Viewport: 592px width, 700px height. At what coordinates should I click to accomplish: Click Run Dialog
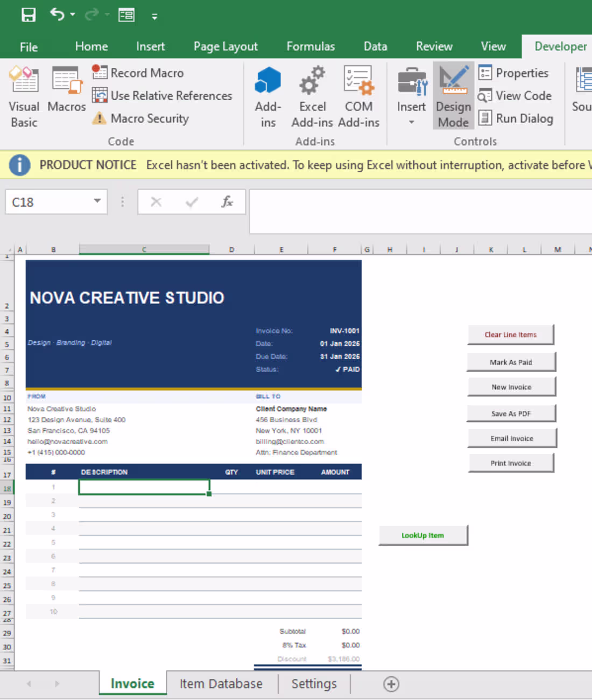[x=516, y=118]
